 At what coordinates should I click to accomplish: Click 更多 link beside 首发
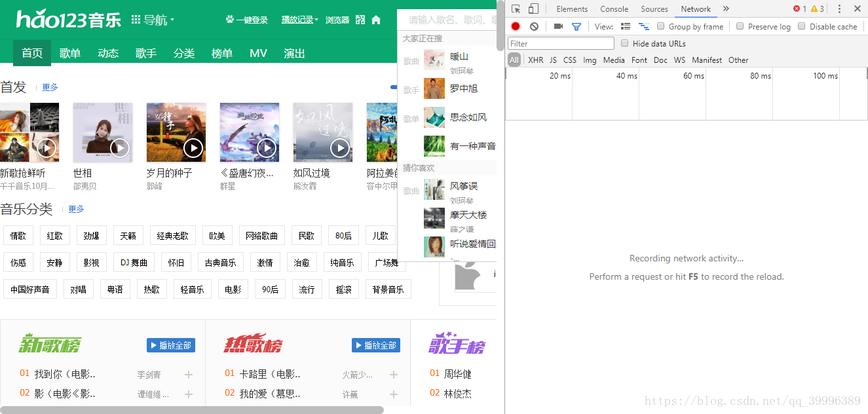50,87
